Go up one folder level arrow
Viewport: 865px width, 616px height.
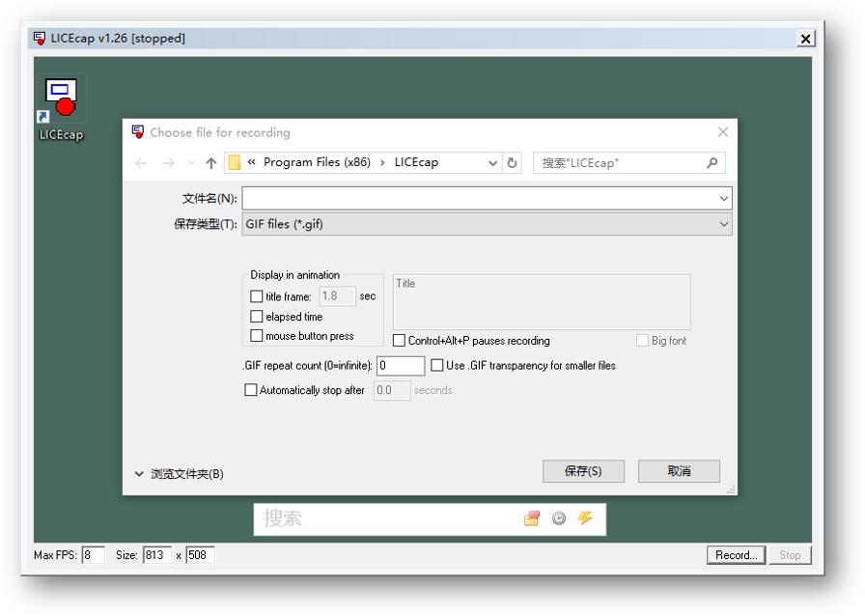click(x=211, y=163)
